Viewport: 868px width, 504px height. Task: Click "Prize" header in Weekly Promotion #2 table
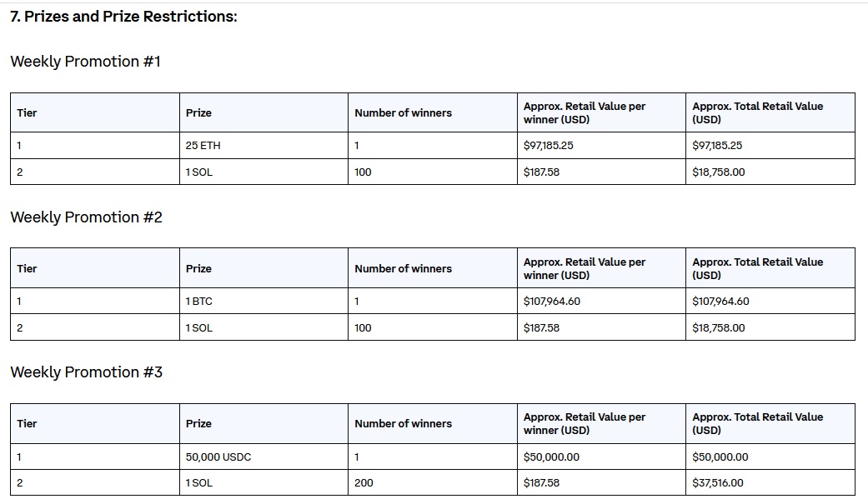click(x=198, y=269)
